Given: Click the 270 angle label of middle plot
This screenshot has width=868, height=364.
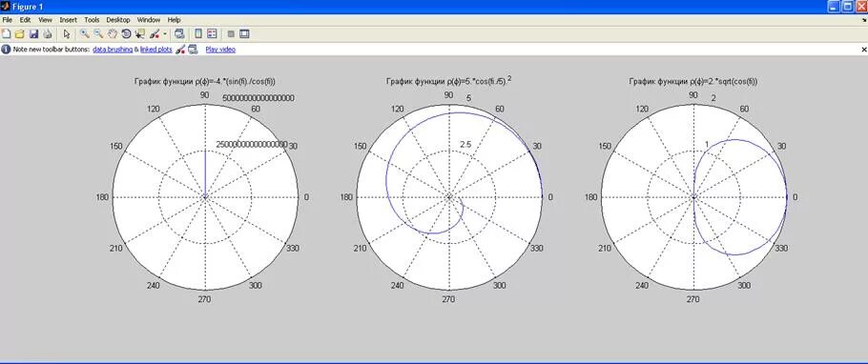Looking at the screenshot, I should tap(448, 299).
